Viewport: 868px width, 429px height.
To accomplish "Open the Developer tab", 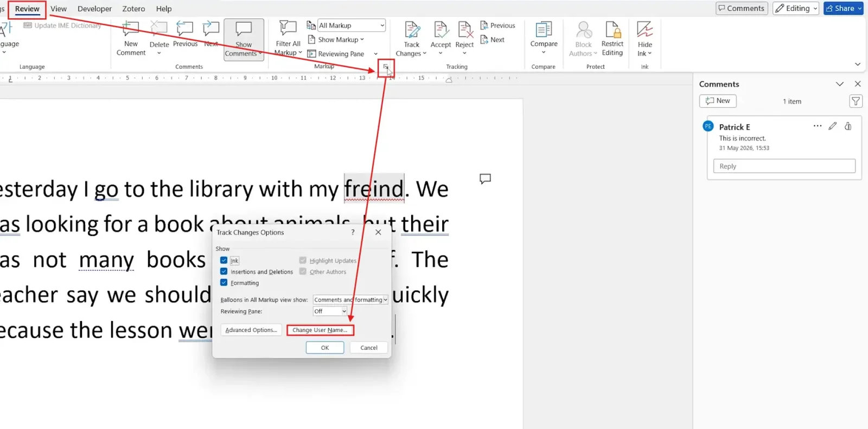I will [94, 9].
